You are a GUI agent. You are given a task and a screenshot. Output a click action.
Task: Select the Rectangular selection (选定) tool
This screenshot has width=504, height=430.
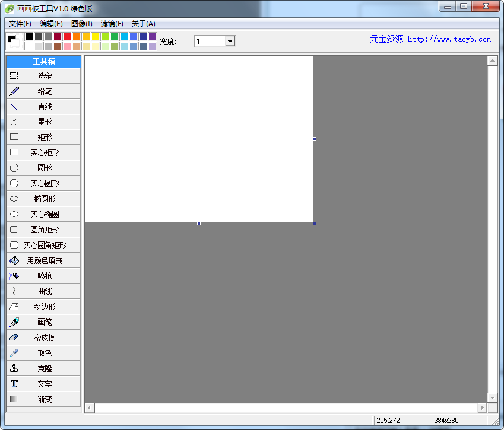(x=43, y=76)
